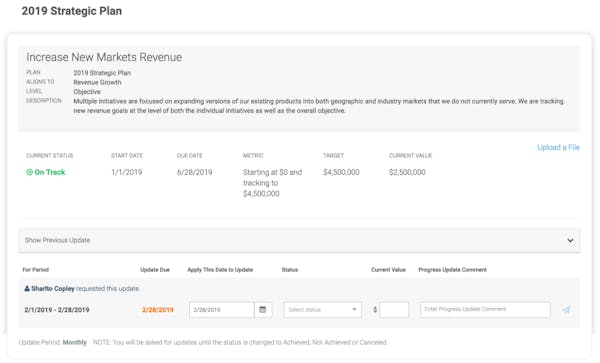Click the On Track status circle icon
The width and height of the screenshot is (600, 363).
point(29,172)
